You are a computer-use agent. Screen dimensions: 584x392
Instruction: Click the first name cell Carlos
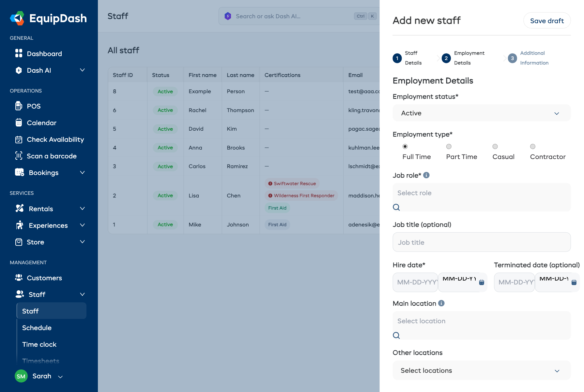[x=197, y=166]
